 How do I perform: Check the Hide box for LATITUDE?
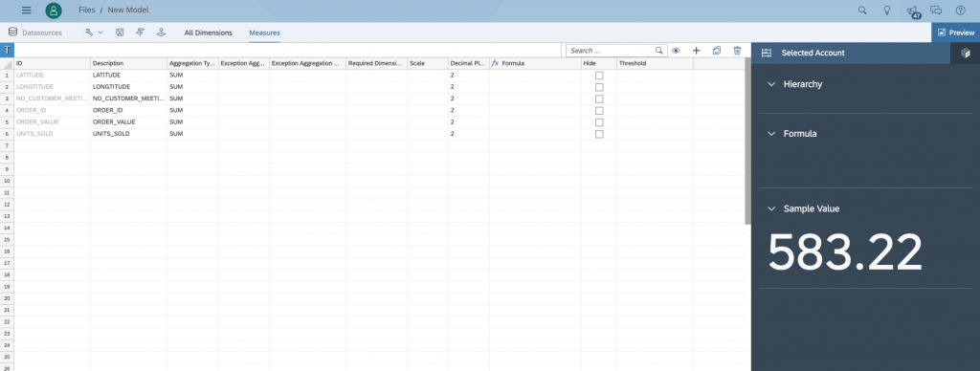click(599, 75)
